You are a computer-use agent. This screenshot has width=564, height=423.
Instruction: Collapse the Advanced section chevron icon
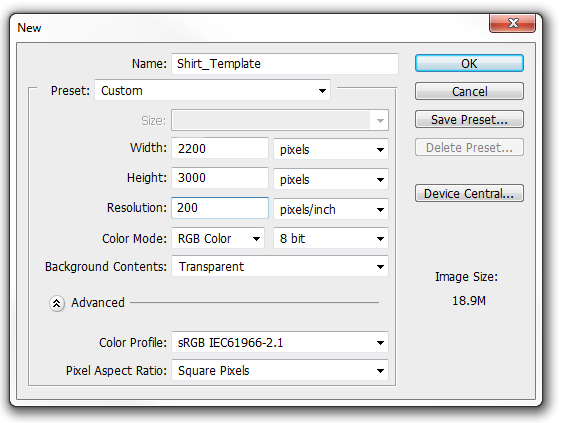(57, 303)
